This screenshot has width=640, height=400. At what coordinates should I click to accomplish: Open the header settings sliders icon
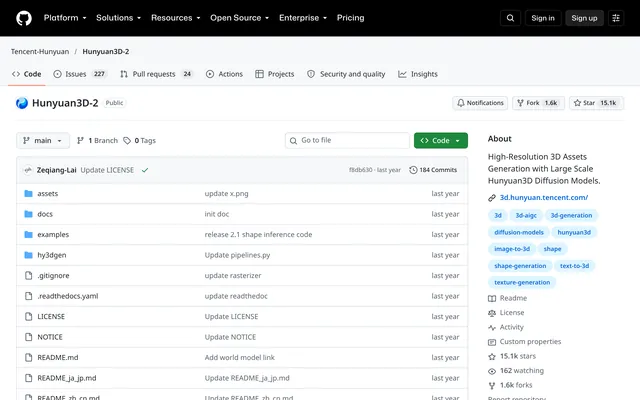coord(616,18)
